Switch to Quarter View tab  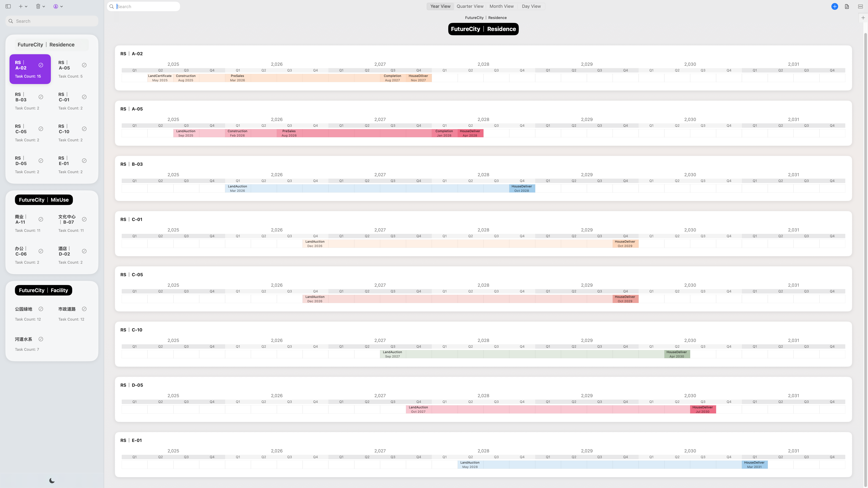point(470,6)
